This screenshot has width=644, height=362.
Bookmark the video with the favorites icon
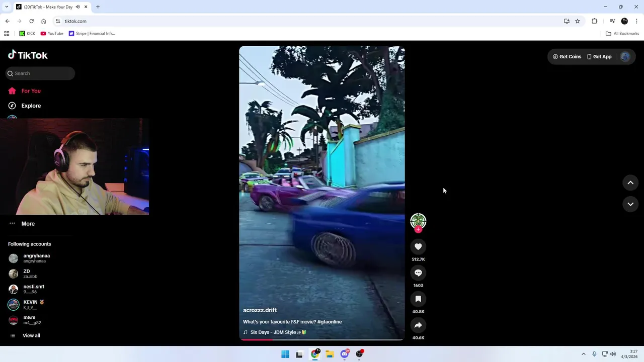pyautogui.click(x=418, y=299)
